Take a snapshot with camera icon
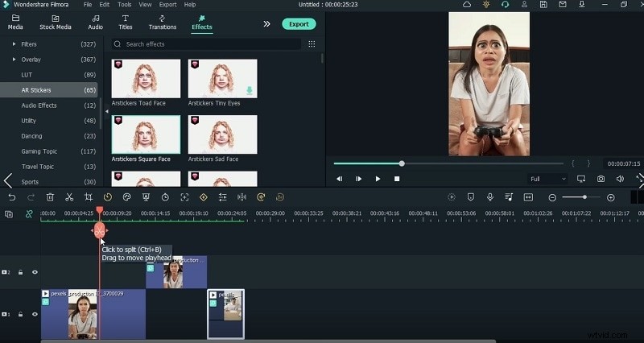644x343 pixels. (x=601, y=179)
